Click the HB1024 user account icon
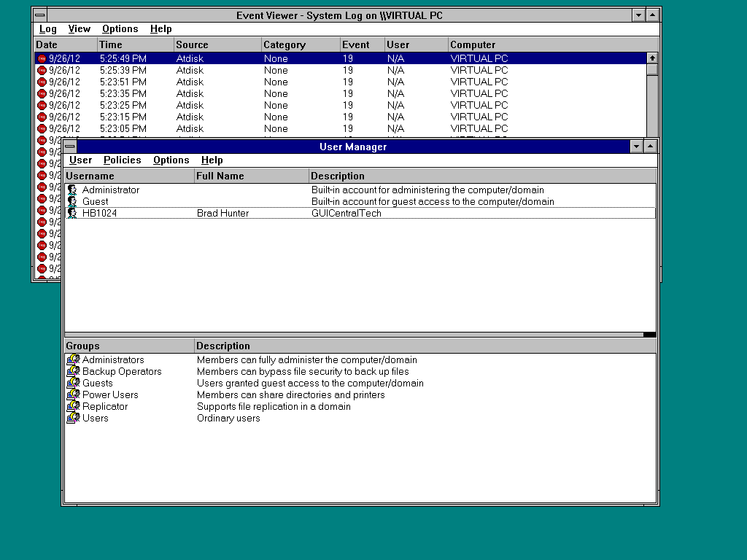The image size is (747, 560). (72, 214)
